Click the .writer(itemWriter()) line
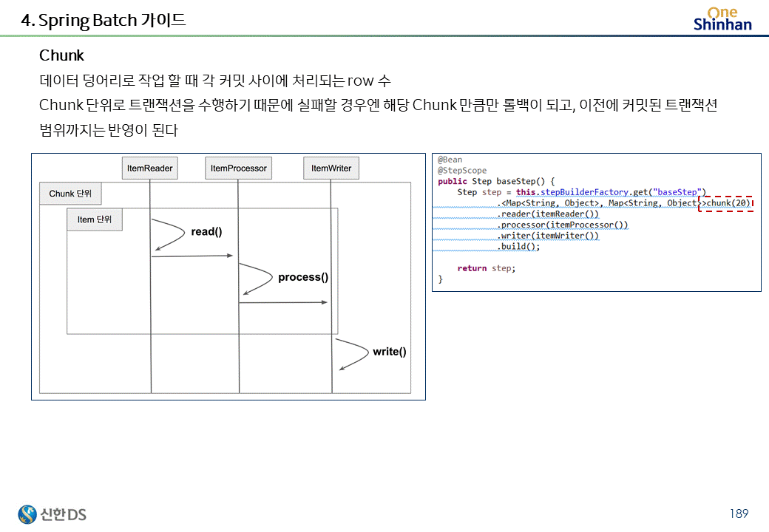Image resolution: width=769 pixels, height=532 pixels. click(548, 236)
